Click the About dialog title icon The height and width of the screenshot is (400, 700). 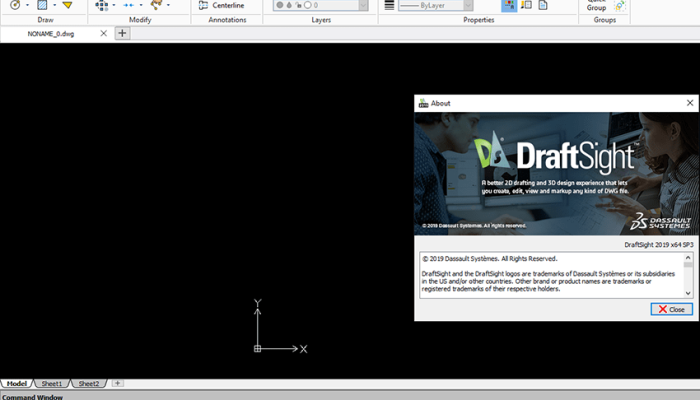pos(423,103)
